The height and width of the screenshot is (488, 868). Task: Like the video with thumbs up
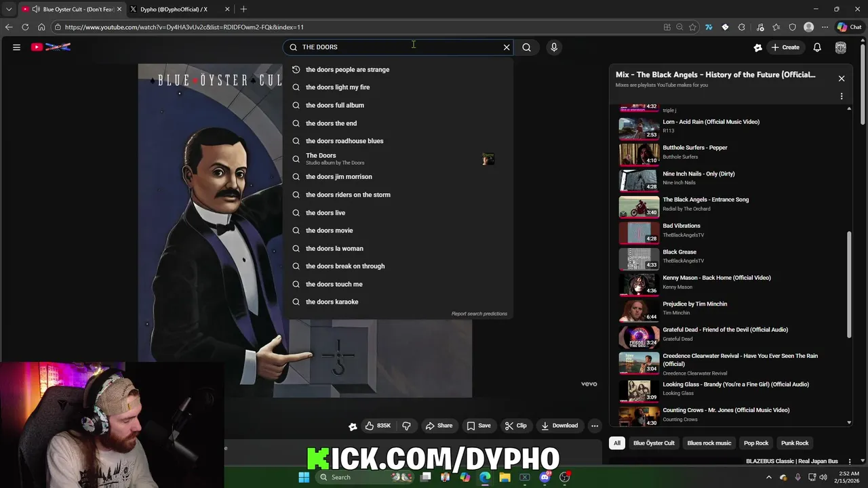click(x=378, y=426)
